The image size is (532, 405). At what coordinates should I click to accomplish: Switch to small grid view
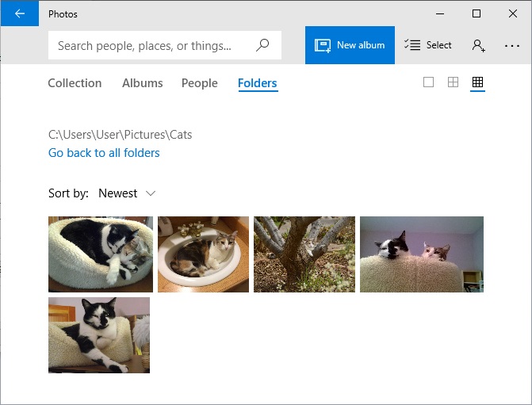(x=477, y=82)
